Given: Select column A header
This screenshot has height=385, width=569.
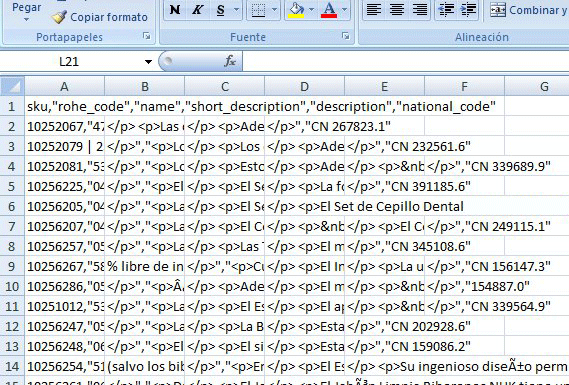Looking at the screenshot, I should coord(65,86).
